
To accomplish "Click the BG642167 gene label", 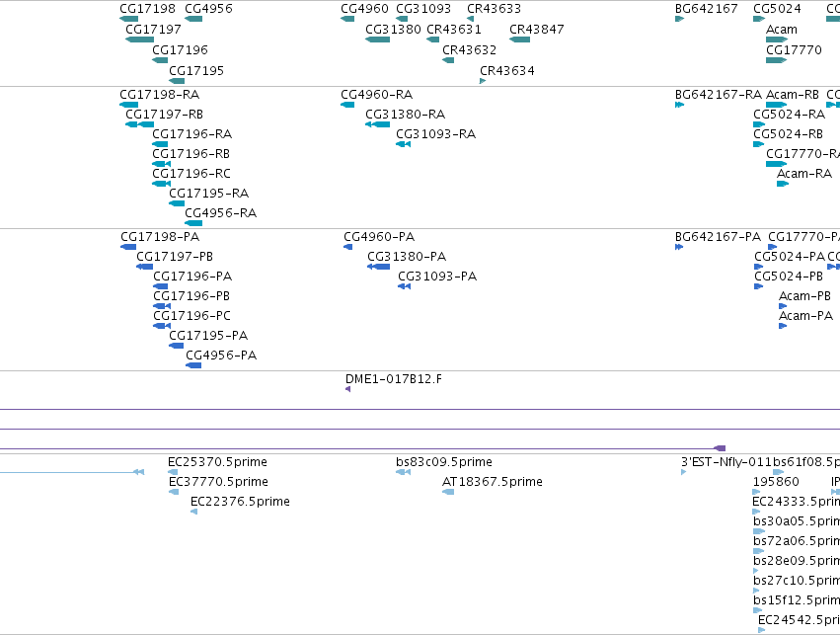I will tap(707, 9).
